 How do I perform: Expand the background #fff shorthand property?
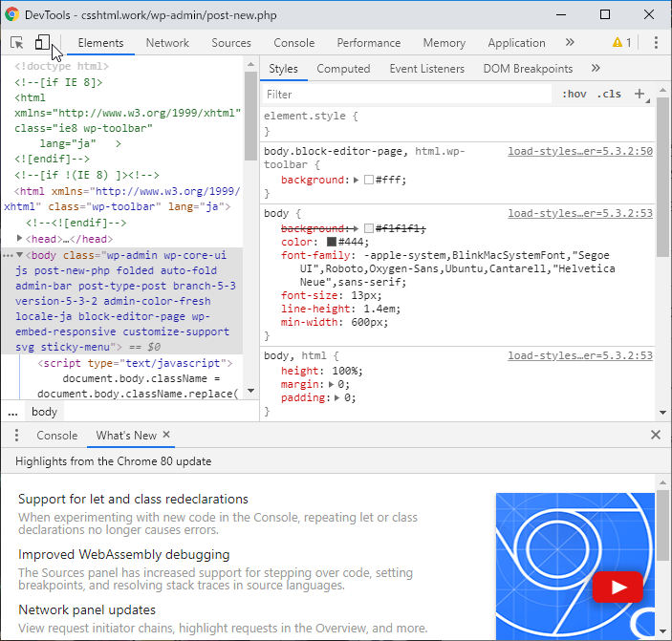pos(356,180)
